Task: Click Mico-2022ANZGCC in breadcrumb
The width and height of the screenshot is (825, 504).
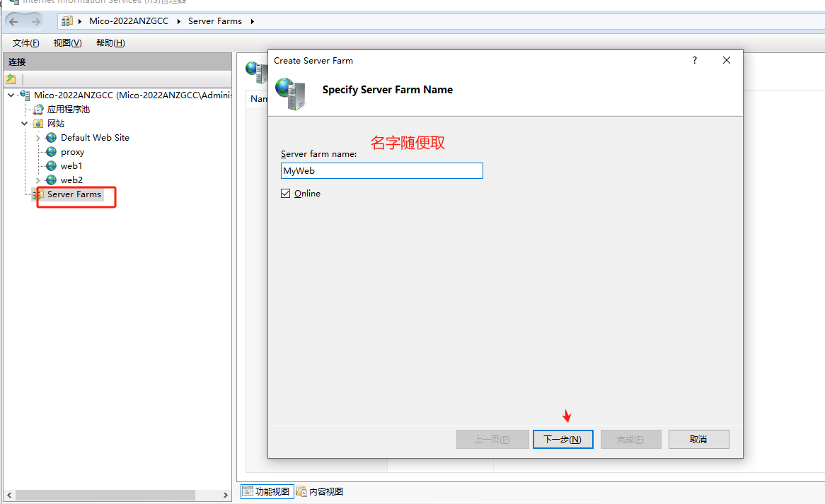Action: [x=128, y=21]
